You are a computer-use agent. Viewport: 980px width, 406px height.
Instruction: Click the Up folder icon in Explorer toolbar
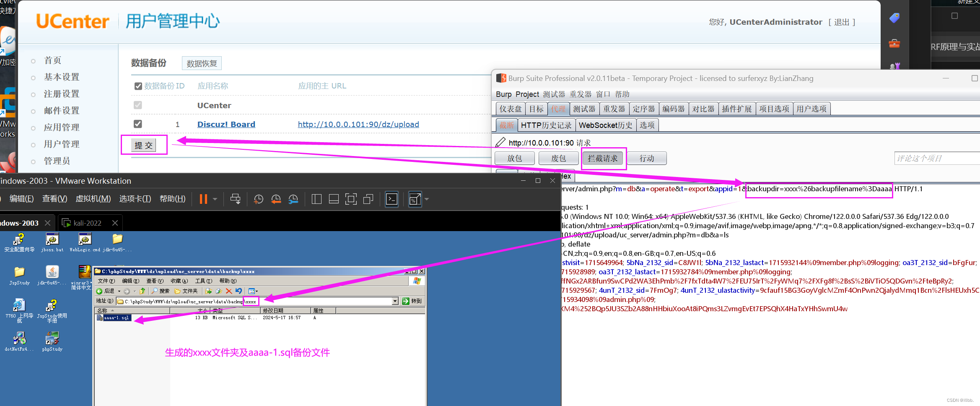(143, 291)
